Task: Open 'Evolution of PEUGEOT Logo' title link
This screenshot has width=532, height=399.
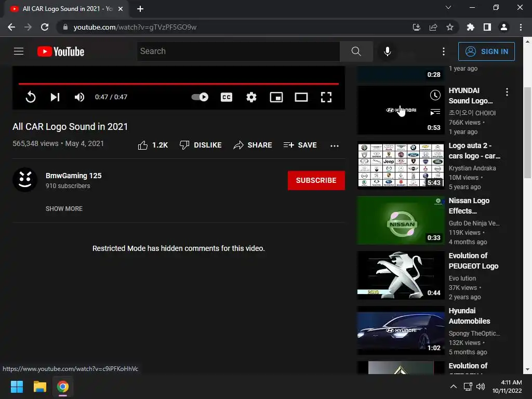Action: coord(473,261)
